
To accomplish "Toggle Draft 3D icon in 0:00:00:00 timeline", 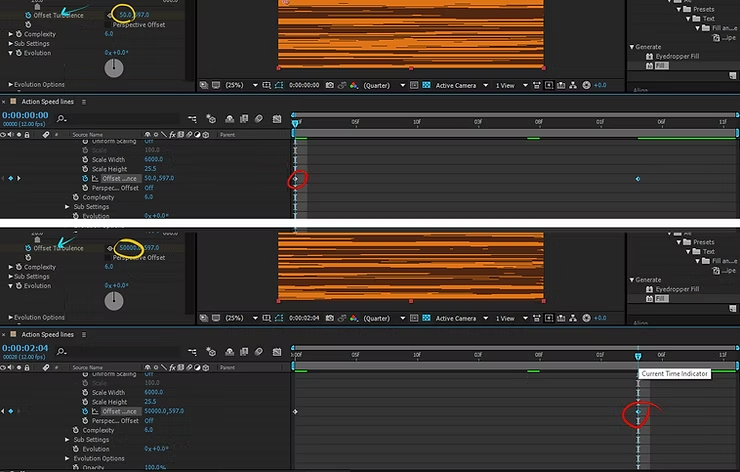I will pyautogui.click(x=210, y=119).
